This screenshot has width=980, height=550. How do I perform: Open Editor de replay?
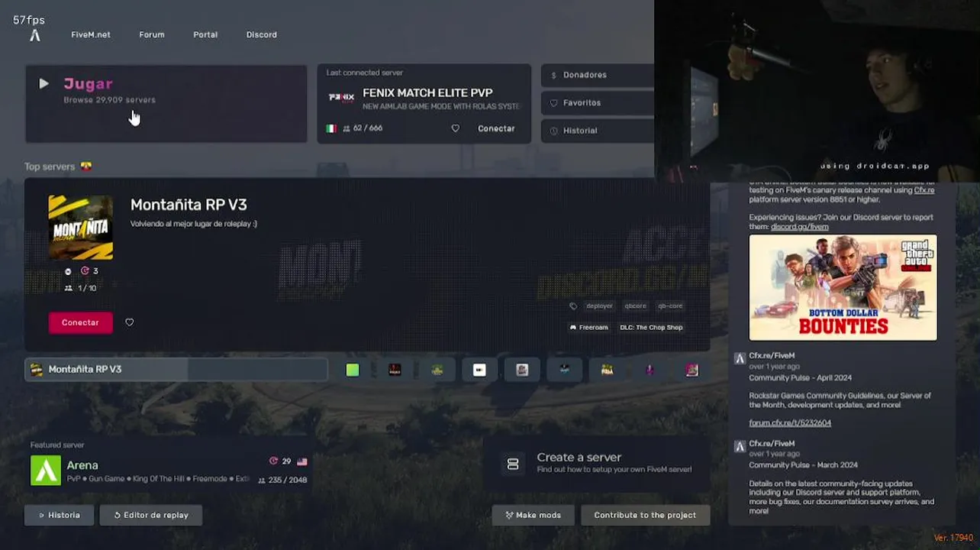[151, 515]
